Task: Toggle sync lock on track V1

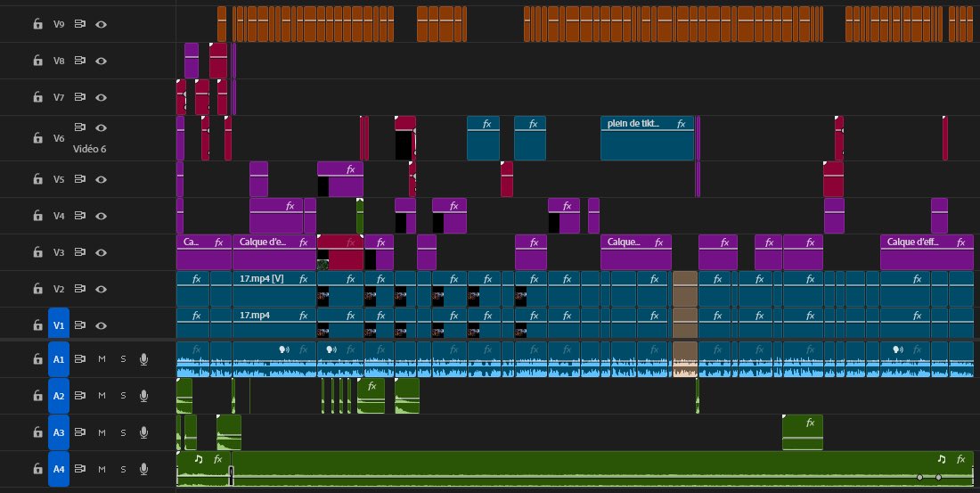Action: click(x=80, y=325)
